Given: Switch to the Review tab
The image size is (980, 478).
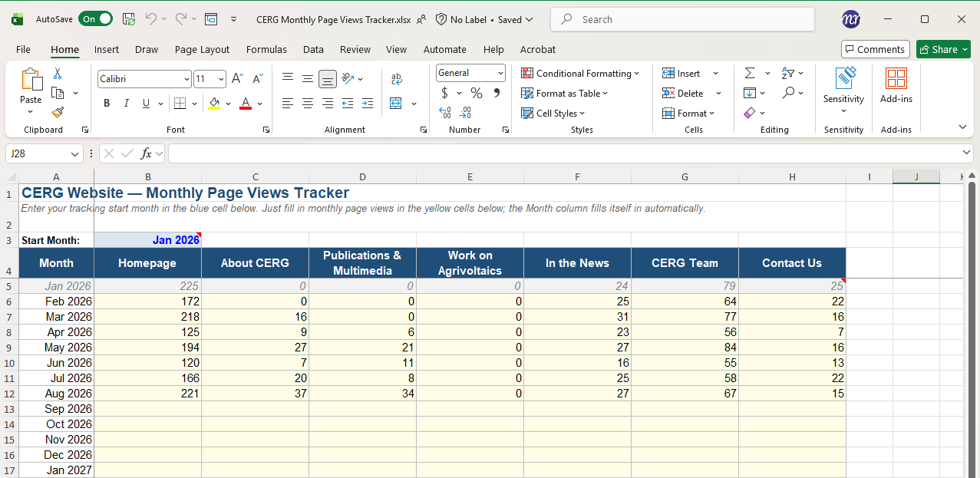Looking at the screenshot, I should [x=355, y=49].
